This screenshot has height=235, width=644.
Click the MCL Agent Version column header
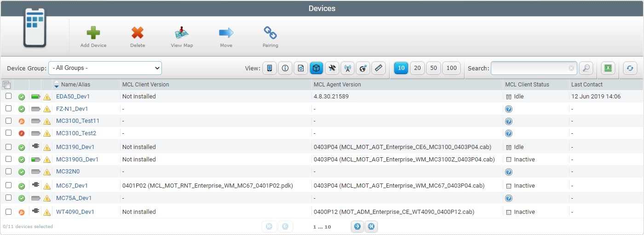coord(337,85)
